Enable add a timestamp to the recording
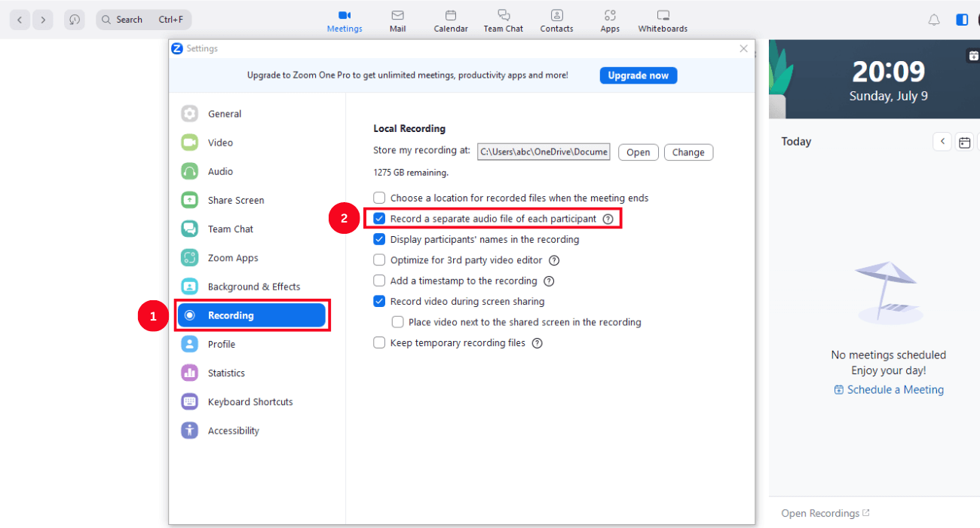 pyautogui.click(x=379, y=281)
